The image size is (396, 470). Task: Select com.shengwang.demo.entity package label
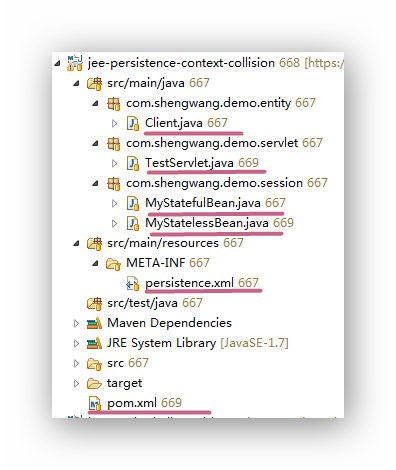tap(208, 103)
